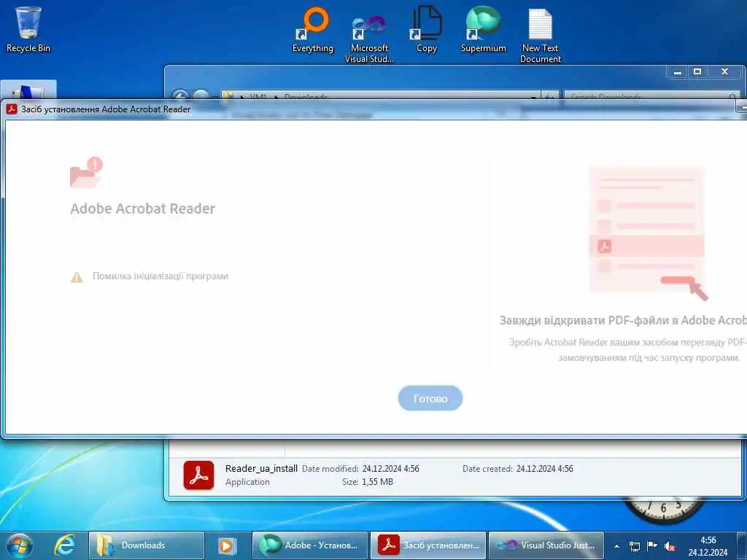
Task: Click the Reader_ua_install Adobe icon in details pane
Action: tap(198, 475)
